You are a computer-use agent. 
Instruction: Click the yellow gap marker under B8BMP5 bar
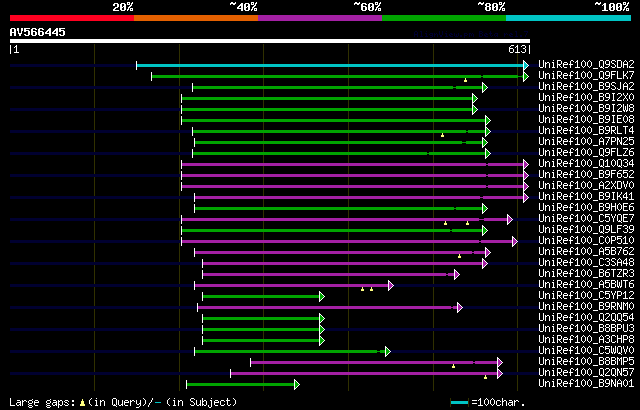tap(453, 366)
